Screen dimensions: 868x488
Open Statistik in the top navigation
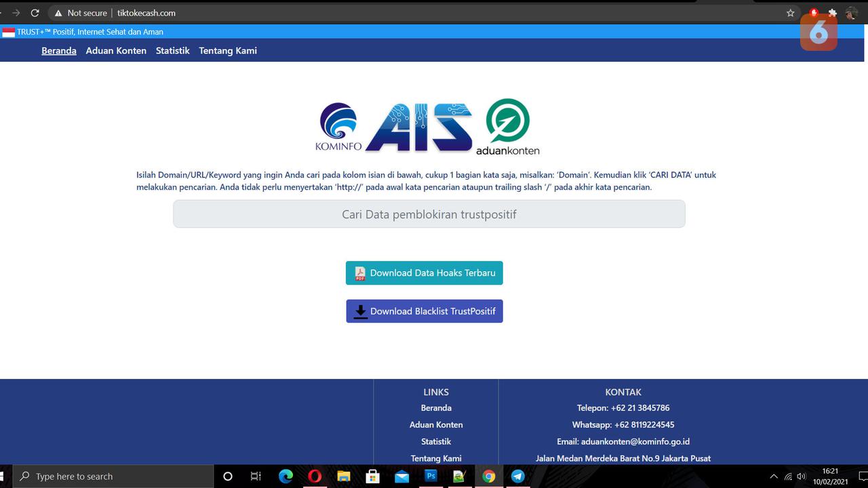(x=172, y=51)
